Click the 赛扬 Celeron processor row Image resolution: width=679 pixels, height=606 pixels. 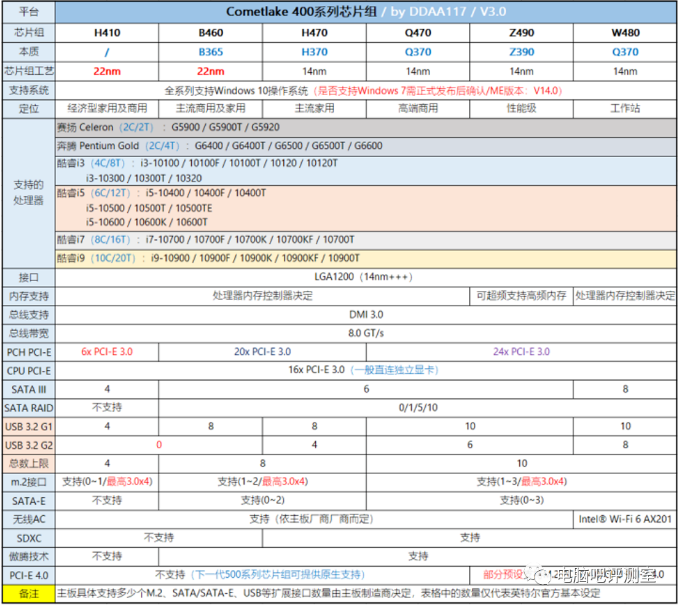tap(366, 128)
